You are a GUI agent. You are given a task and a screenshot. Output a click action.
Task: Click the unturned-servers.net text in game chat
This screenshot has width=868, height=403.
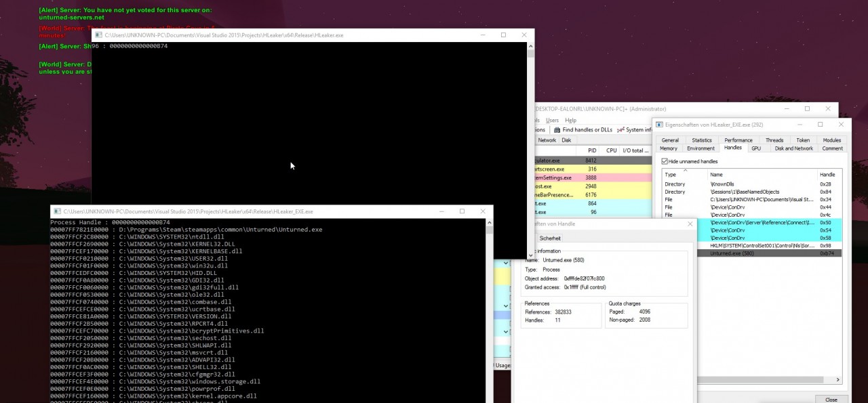coord(72,17)
